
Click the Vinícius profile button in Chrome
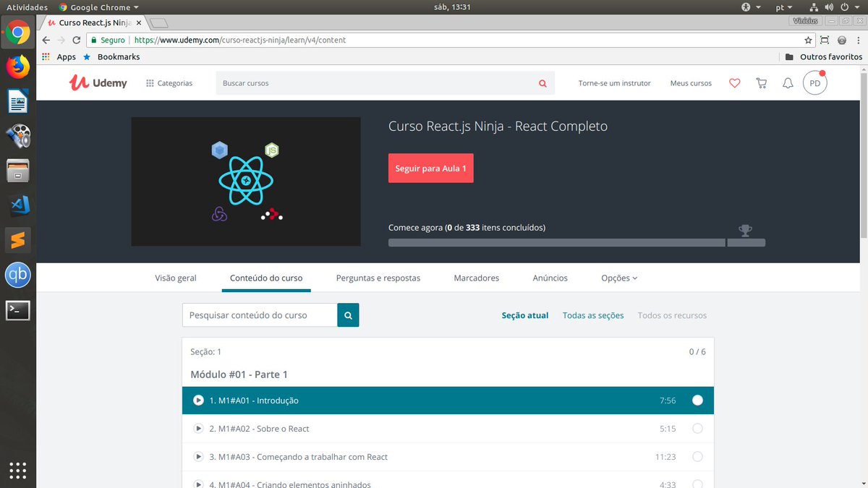click(805, 21)
